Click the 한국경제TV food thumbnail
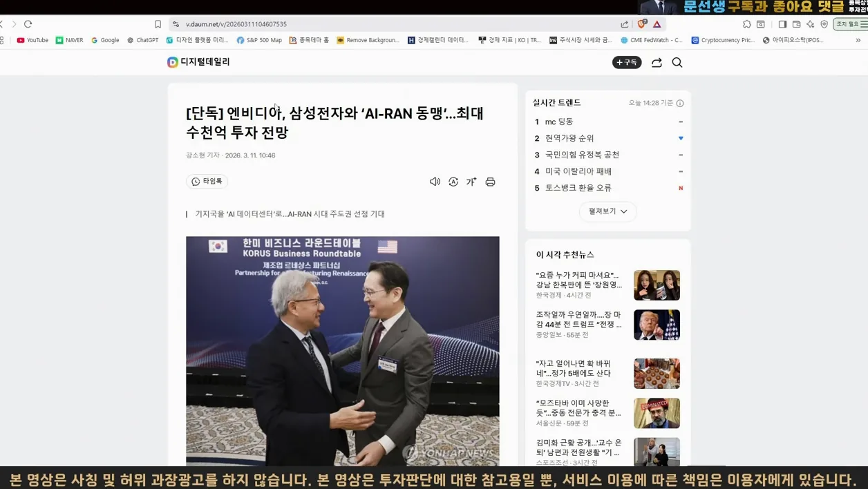868x489 pixels. [x=657, y=374]
